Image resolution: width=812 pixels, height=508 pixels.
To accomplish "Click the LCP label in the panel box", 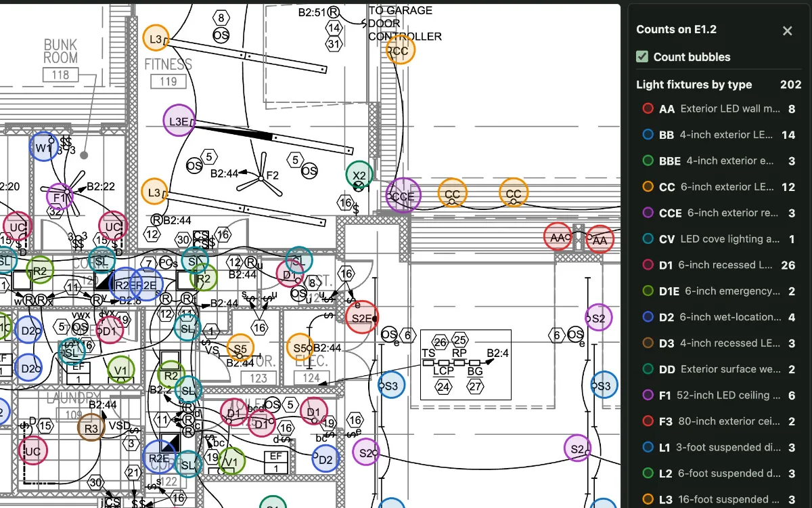I will (x=443, y=371).
